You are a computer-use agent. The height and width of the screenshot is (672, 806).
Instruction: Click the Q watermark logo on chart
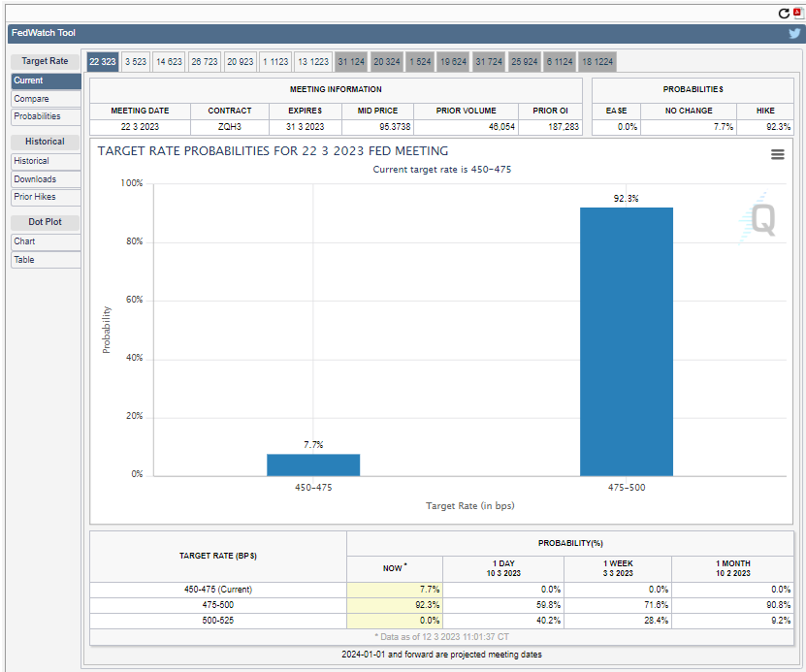tap(762, 220)
